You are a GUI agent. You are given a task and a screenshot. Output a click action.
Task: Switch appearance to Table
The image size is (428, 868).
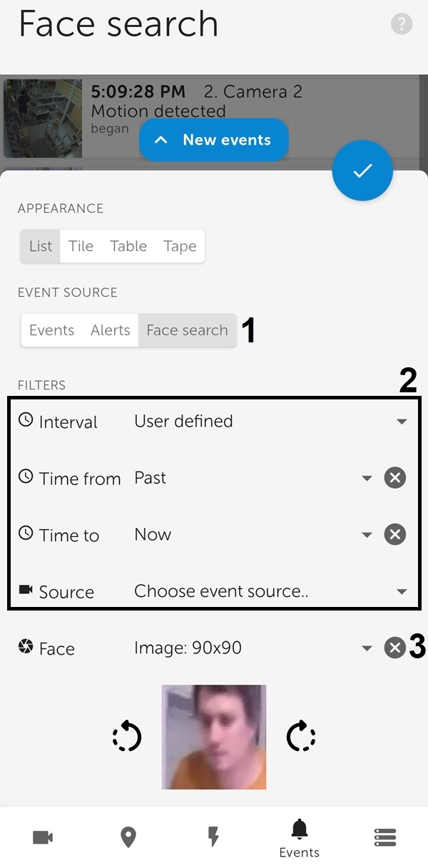128,246
